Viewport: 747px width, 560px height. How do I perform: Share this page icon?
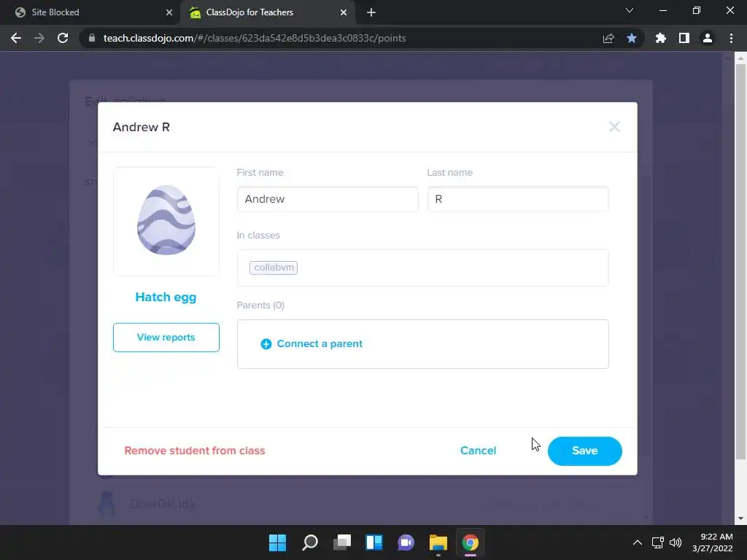608,38
